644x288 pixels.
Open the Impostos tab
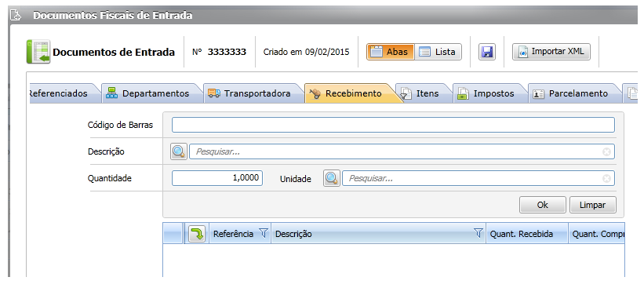489,93
